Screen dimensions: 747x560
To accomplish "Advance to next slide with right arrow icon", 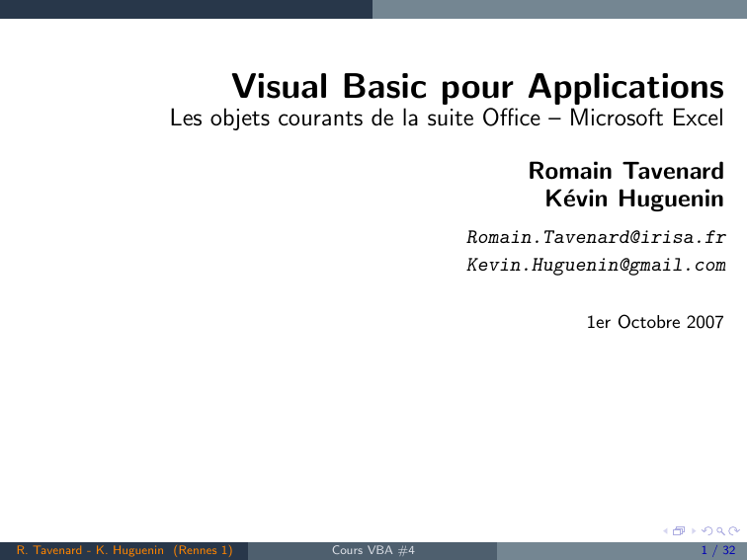I will tap(694, 531).
